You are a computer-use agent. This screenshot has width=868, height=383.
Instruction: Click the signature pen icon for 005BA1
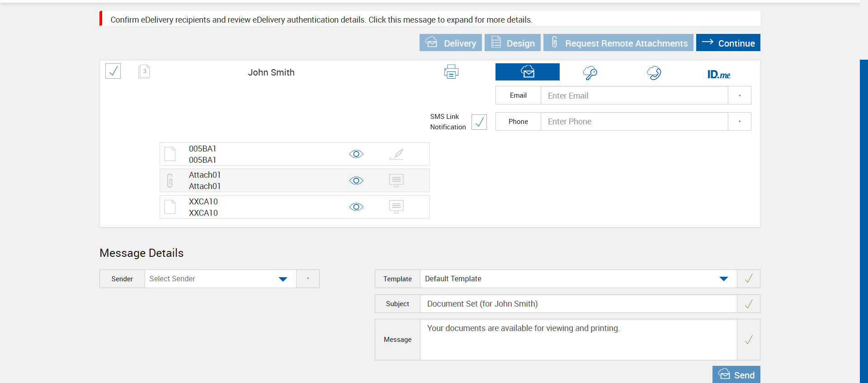[x=396, y=154]
